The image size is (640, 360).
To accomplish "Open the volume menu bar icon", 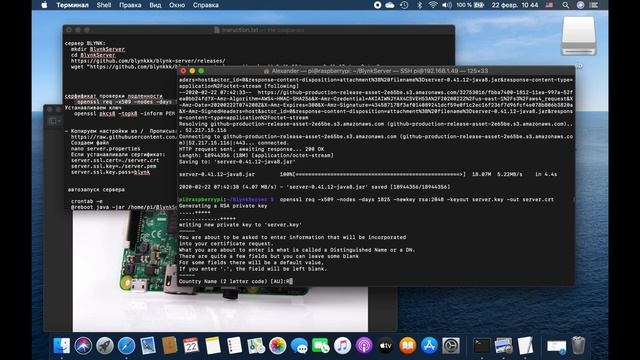I will click(447, 5).
